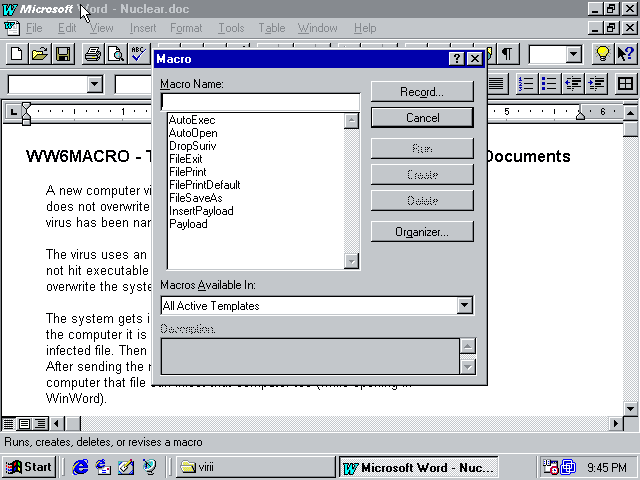640x480 pixels.
Task: Open the Tools menu
Action: click(x=231, y=28)
